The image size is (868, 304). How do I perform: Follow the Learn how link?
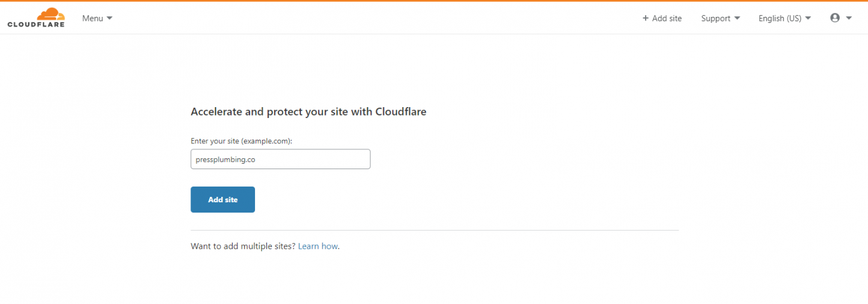(x=318, y=246)
